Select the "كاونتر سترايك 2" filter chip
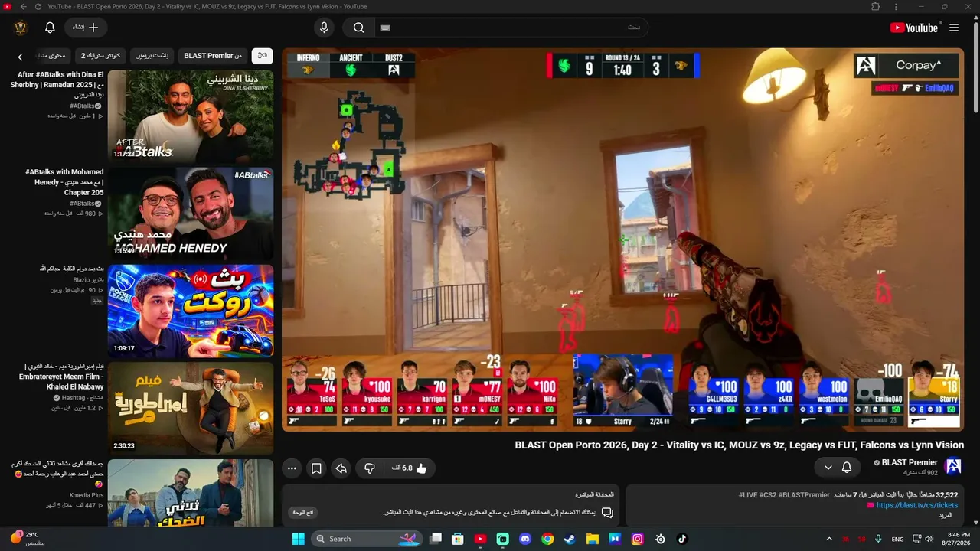Viewport: 980px width, 551px height. (x=101, y=56)
